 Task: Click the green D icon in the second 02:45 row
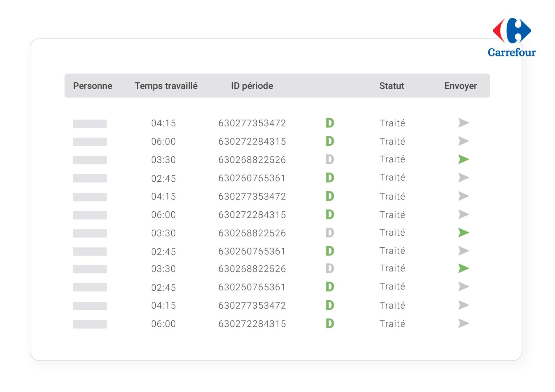coord(330,251)
